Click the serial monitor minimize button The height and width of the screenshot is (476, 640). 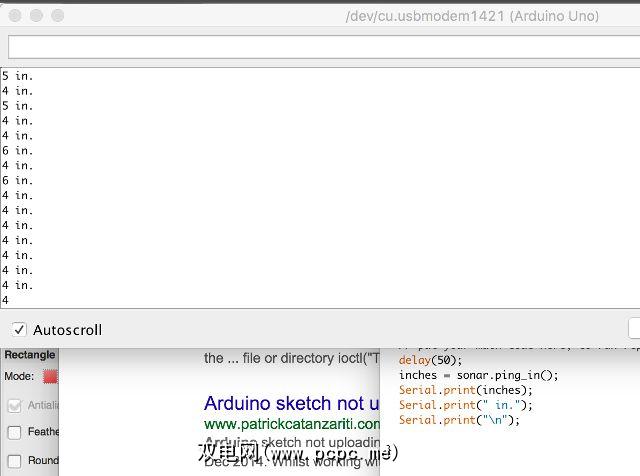[x=36, y=16]
